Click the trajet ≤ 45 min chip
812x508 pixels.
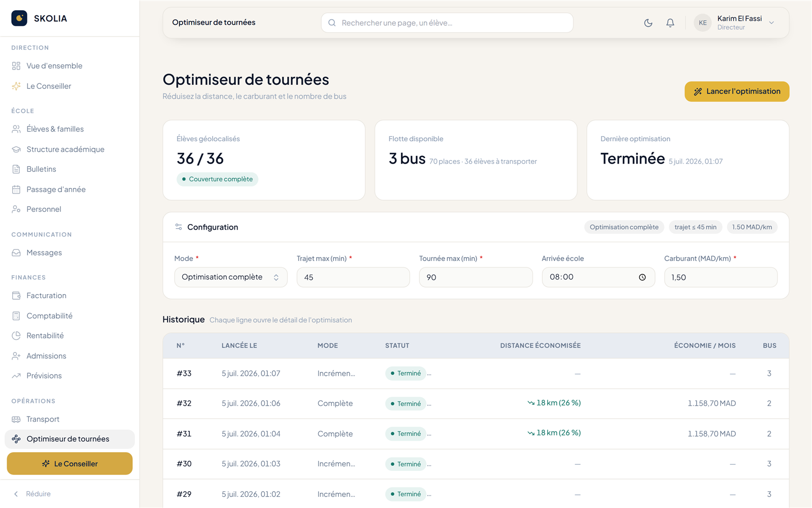coord(695,227)
